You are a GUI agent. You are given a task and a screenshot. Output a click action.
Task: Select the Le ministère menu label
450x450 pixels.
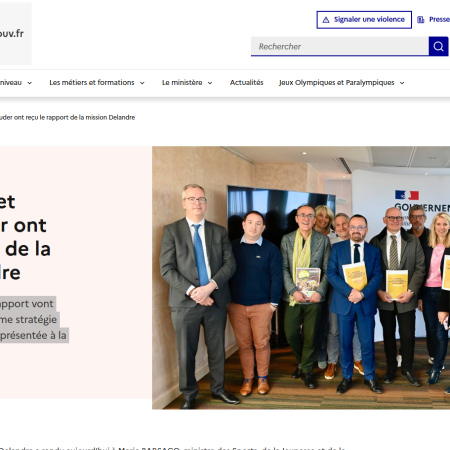[182, 82]
